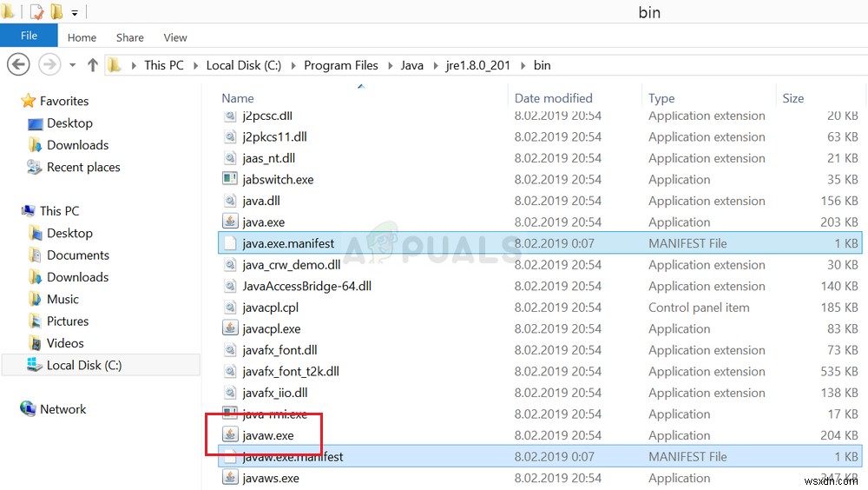
Task: Open Customize Quick Access Toolbar dropdown
Action: [x=74, y=13]
